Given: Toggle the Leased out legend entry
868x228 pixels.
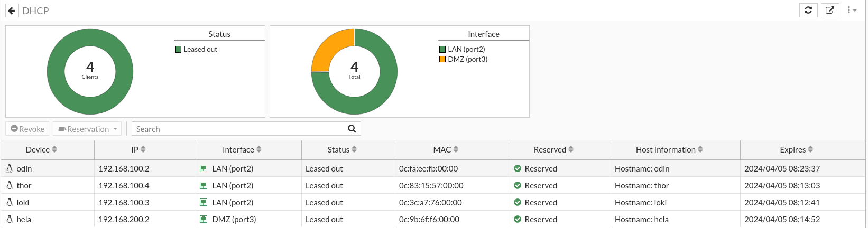Looking at the screenshot, I should tap(196, 49).
